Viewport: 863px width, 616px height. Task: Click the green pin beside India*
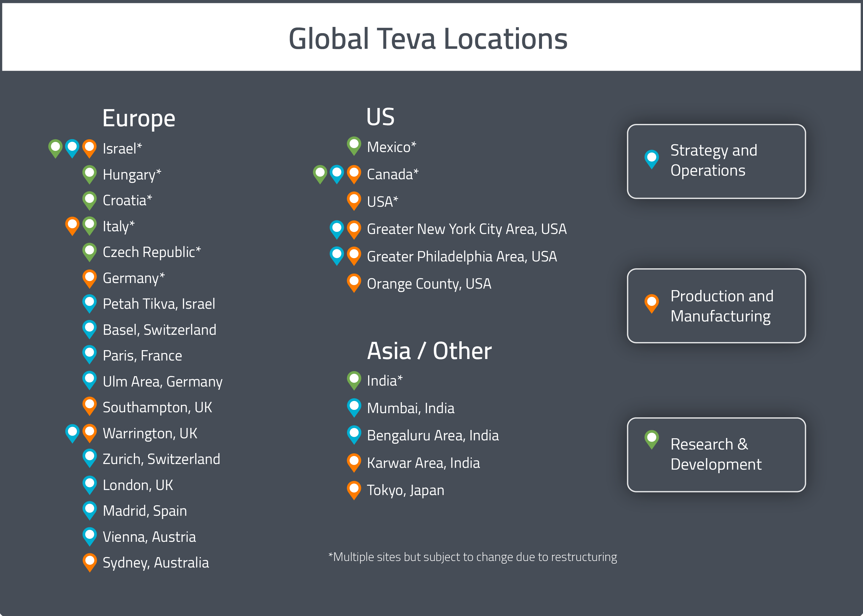pos(354,380)
